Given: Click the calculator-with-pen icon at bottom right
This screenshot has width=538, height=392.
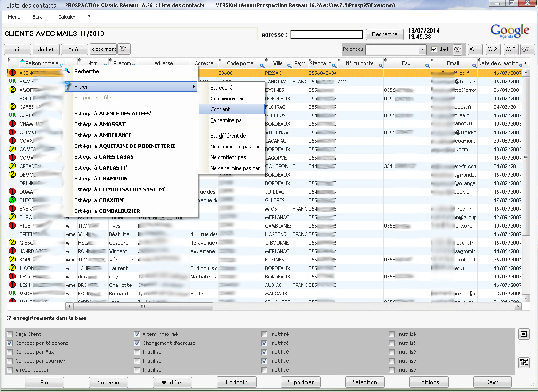Looking at the screenshot, I should (x=523, y=362).
